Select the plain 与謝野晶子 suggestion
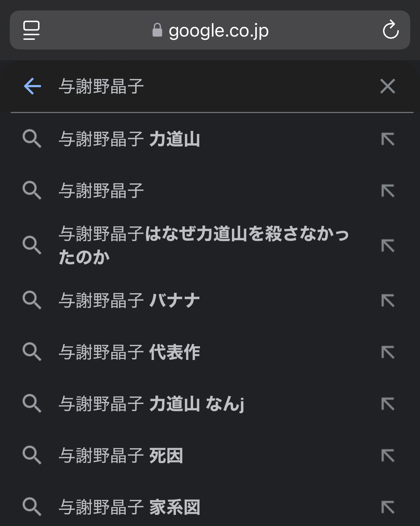This screenshot has height=526, width=420. (x=101, y=191)
